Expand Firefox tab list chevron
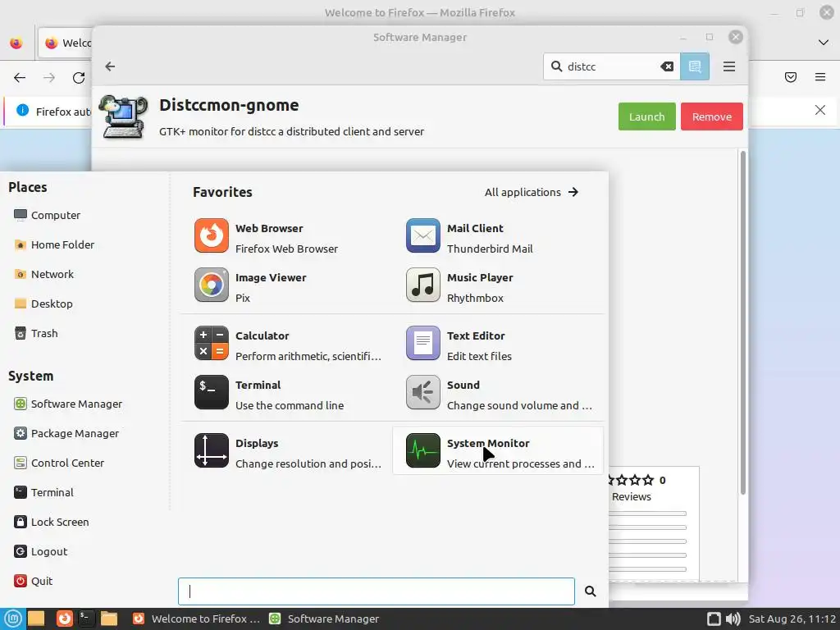 (x=824, y=43)
